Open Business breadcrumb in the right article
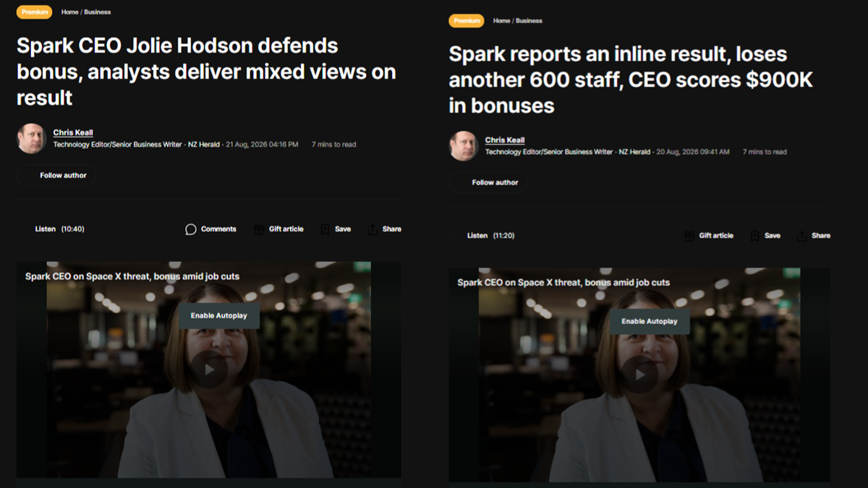The width and height of the screenshot is (868, 488). 529,21
